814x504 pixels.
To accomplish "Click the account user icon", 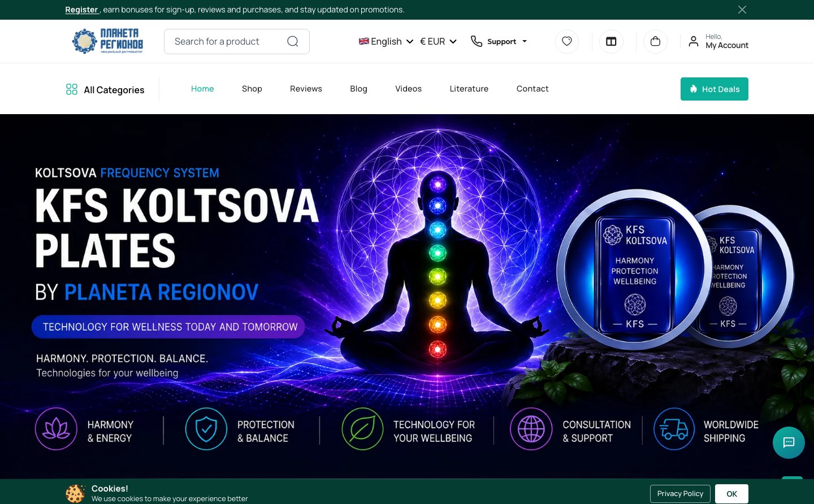I will (694, 41).
